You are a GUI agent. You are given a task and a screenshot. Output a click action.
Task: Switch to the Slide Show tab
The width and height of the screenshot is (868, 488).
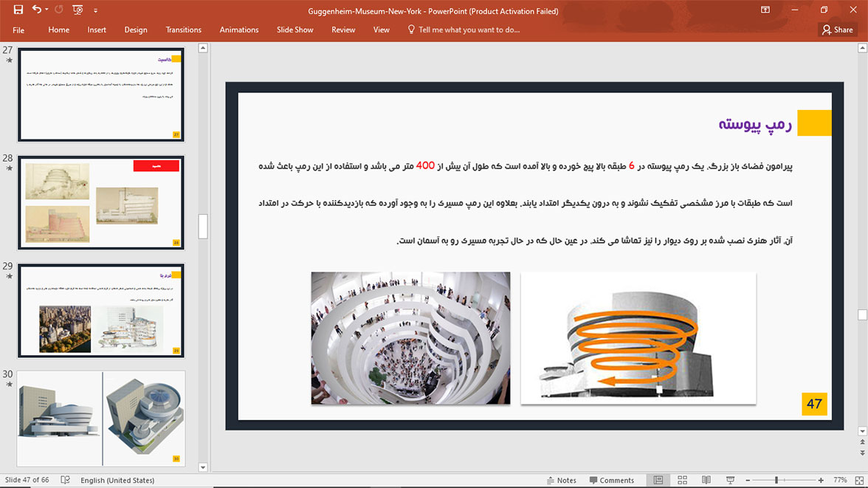click(x=295, y=30)
